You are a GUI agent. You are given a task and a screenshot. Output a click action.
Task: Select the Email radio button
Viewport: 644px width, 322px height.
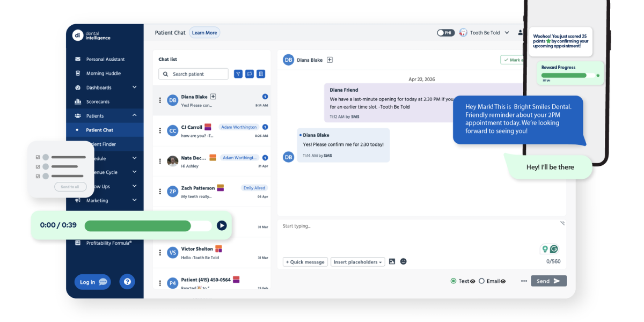coord(481,281)
